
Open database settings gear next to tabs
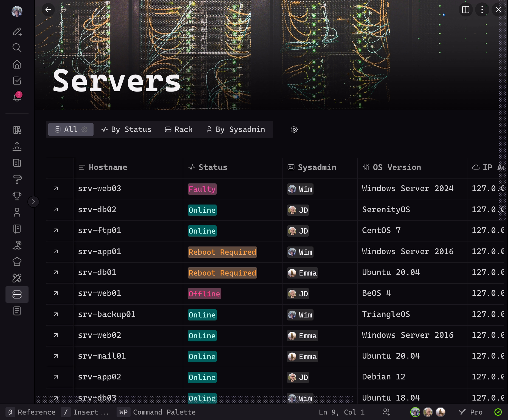294,129
